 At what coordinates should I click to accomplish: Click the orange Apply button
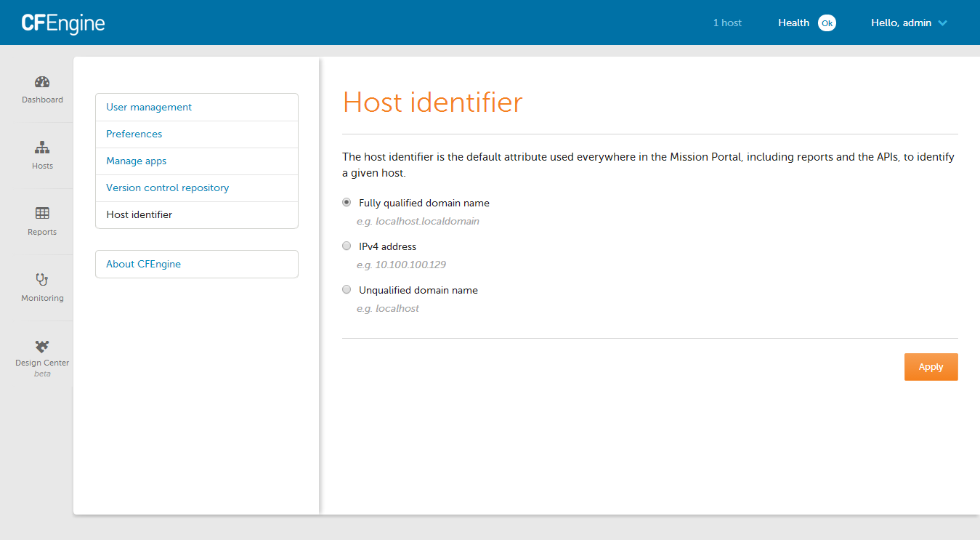[x=931, y=367]
